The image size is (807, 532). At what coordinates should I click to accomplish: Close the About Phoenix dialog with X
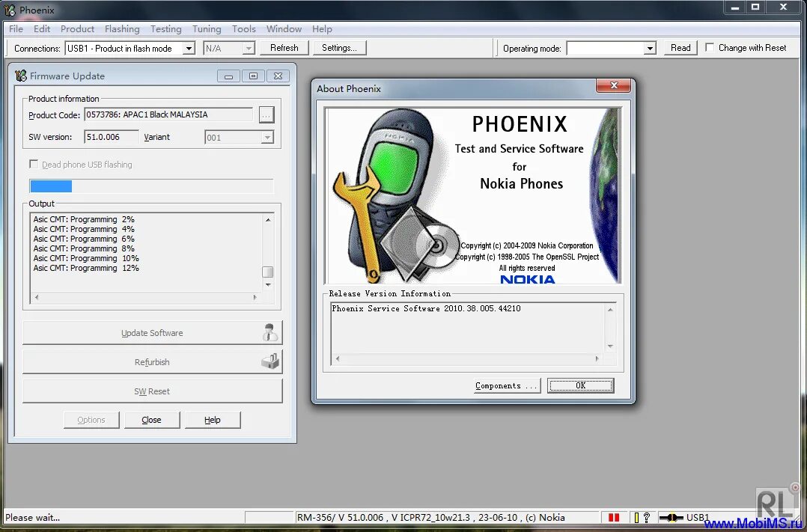pos(614,85)
